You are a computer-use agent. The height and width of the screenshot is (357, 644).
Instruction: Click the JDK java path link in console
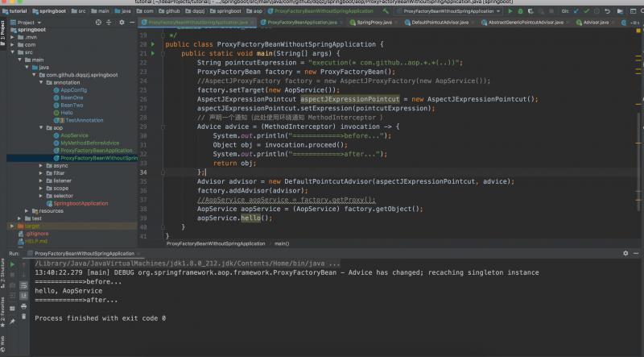point(188,264)
